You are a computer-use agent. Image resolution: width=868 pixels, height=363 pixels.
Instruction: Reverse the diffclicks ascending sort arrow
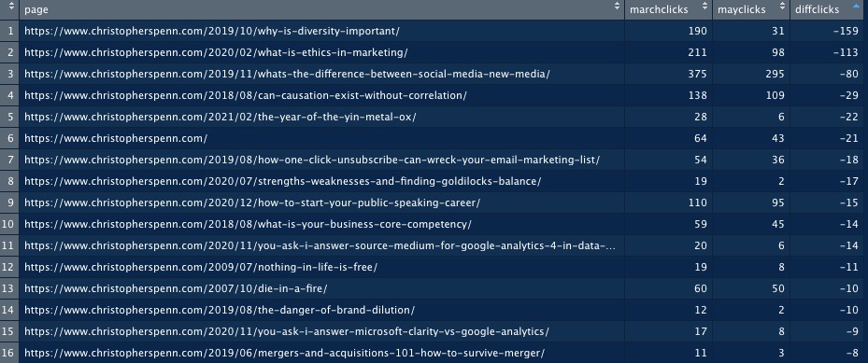(857, 6)
